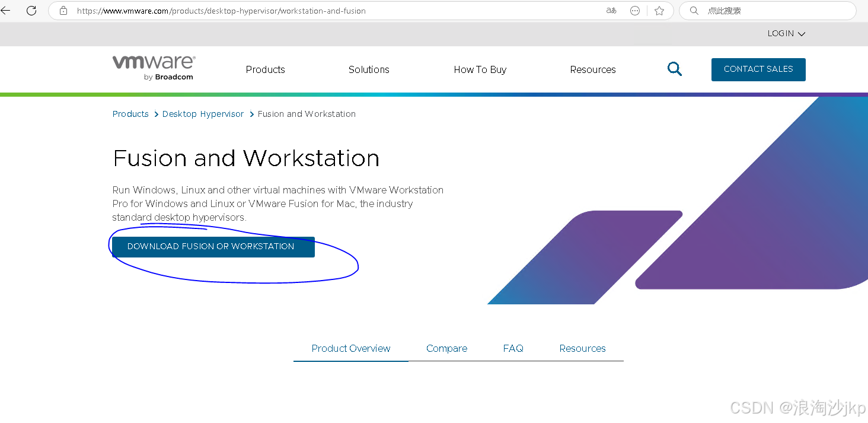
Task: Expand the LOGIN dropdown
Action: [786, 34]
